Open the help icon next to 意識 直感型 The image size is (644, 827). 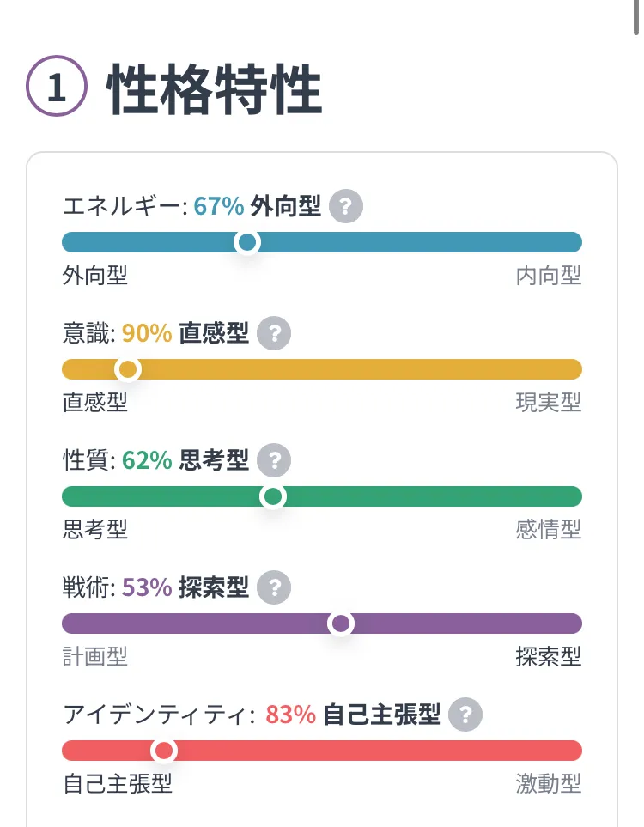(275, 334)
